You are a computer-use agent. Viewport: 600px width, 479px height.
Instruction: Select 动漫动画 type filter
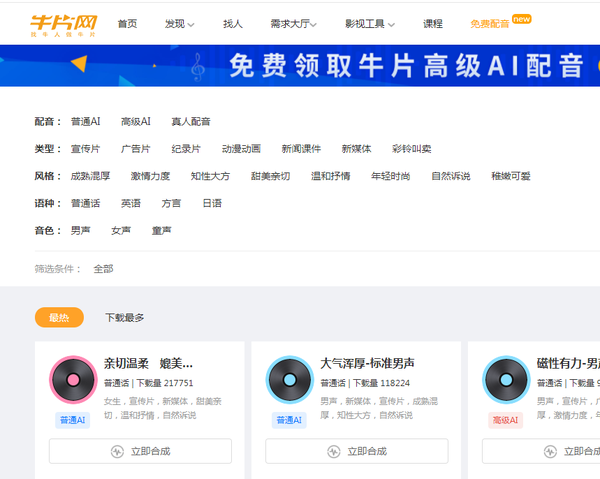[241, 149]
